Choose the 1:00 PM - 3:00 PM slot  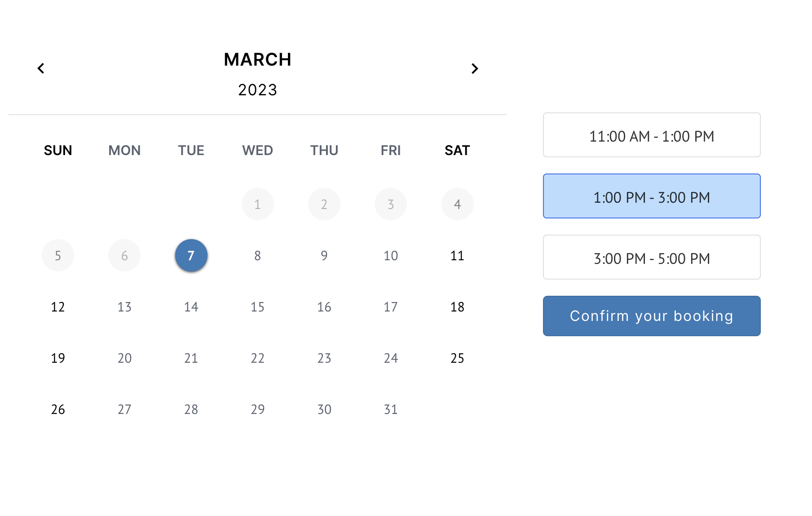coord(651,196)
